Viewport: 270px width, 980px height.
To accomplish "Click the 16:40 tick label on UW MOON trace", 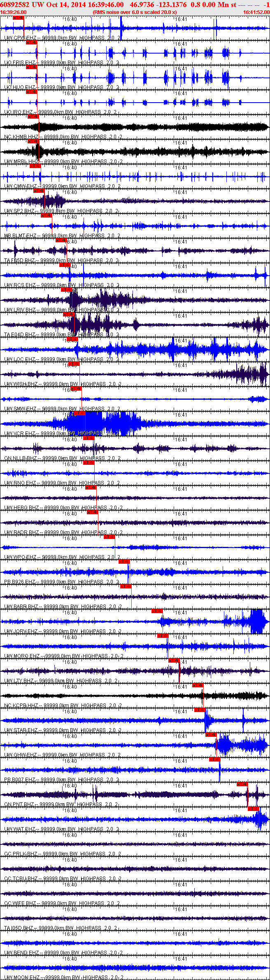I will [x=70, y=959].
